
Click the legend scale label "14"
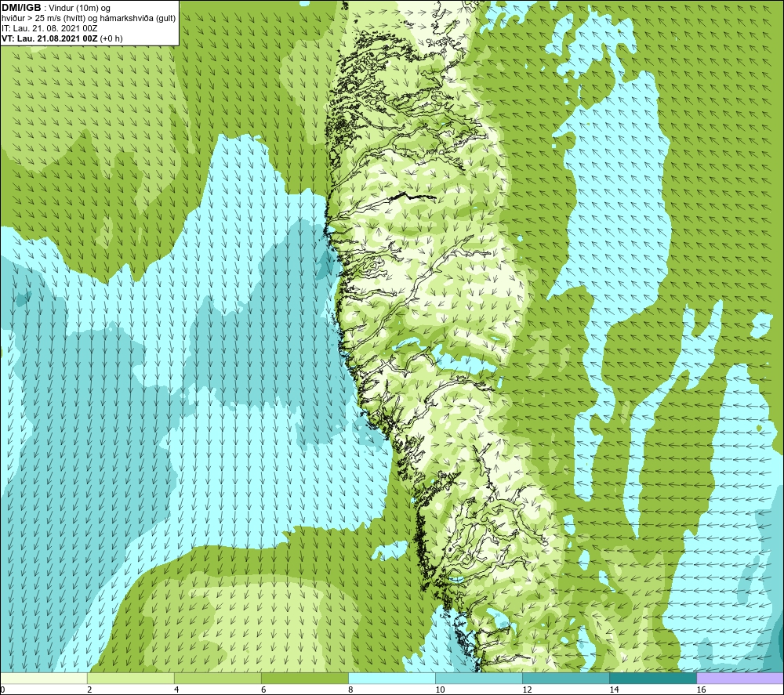click(614, 690)
